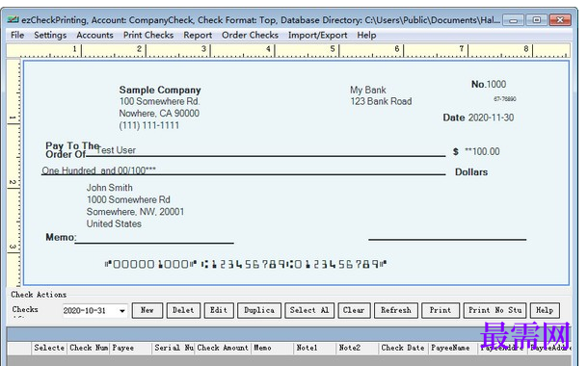Click the Note2 column header
This screenshot has width=588, height=366.
[357, 348]
